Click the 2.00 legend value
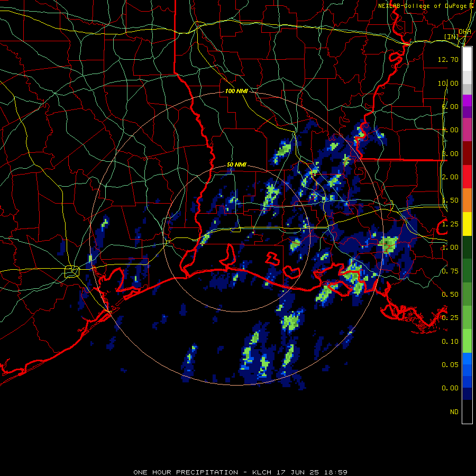This screenshot has height=476, width=476. pos(450,177)
